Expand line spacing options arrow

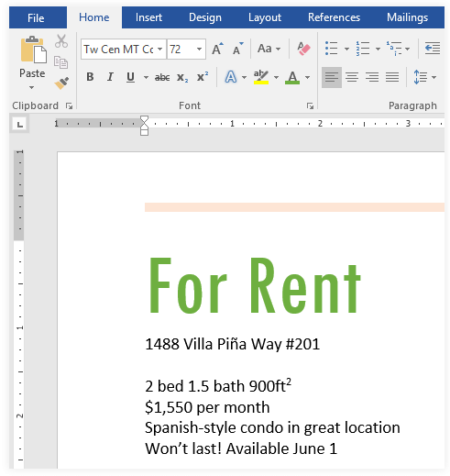point(434,77)
